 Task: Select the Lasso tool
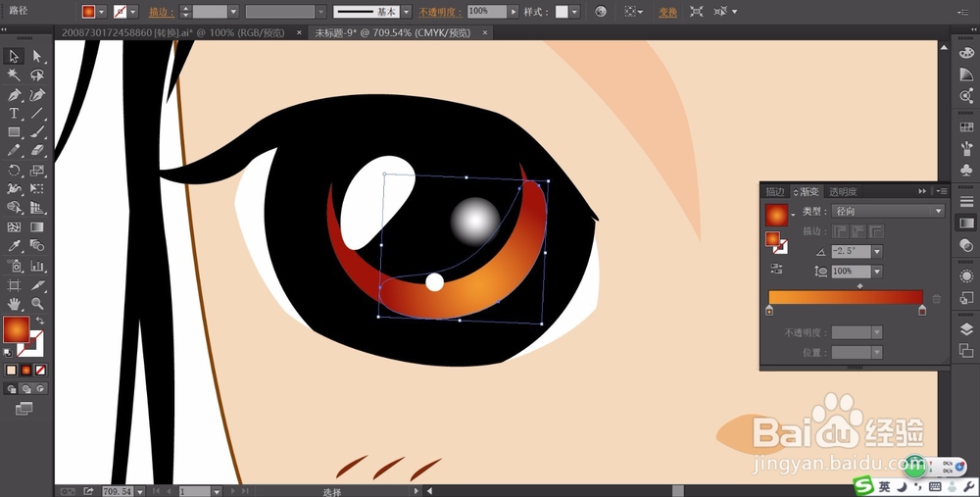[37, 75]
